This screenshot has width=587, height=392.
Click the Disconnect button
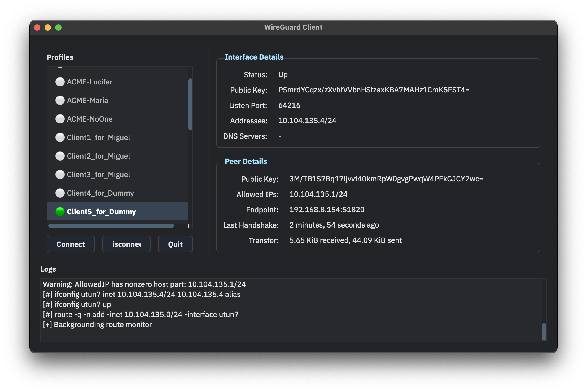pos(126,244)
